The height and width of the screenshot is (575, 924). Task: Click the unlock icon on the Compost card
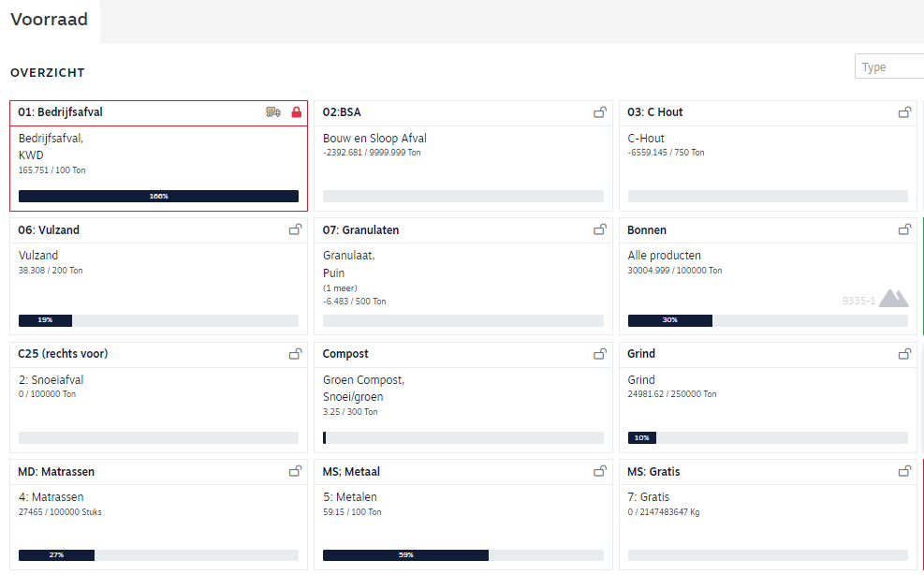coord(600,354)
